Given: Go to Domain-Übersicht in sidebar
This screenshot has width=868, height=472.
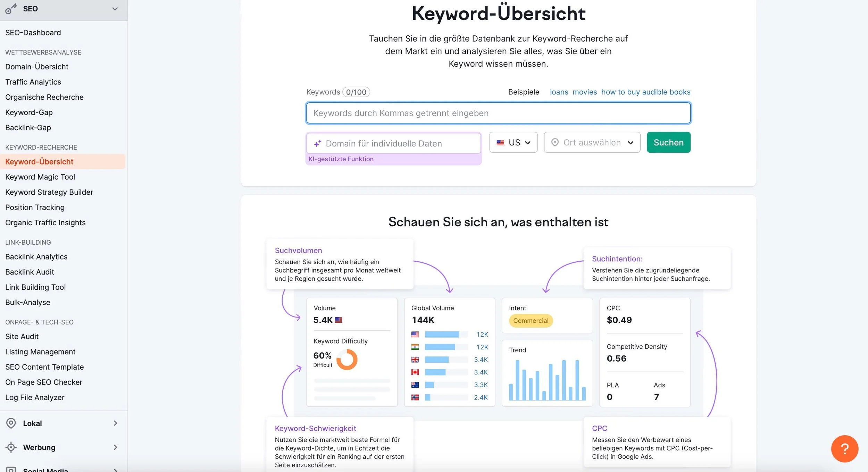Looking at the screenshot, I should [37, 67].
